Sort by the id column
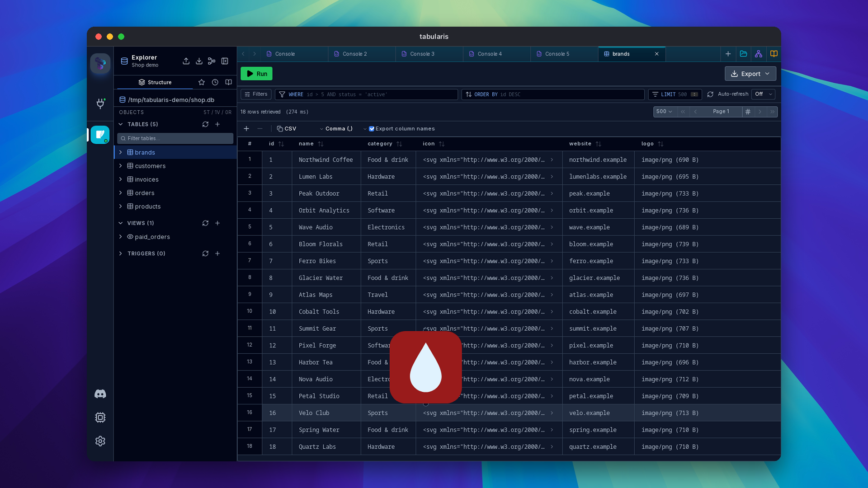The width and height of the screenshot is (868, 488). (281, 144)
